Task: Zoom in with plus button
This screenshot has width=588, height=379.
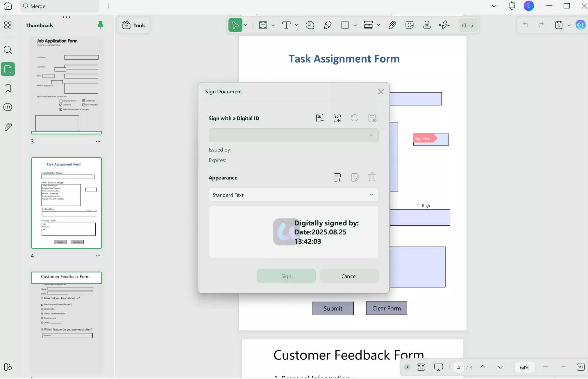Action: pyautogui.click(x=563, y=367)
